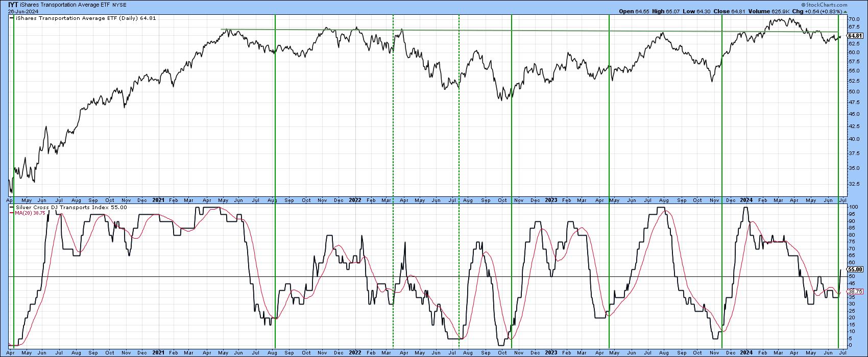Screen dimensions: 868x357
Task: Click the Low 64.30 value
Action: (x=696, y=11)
